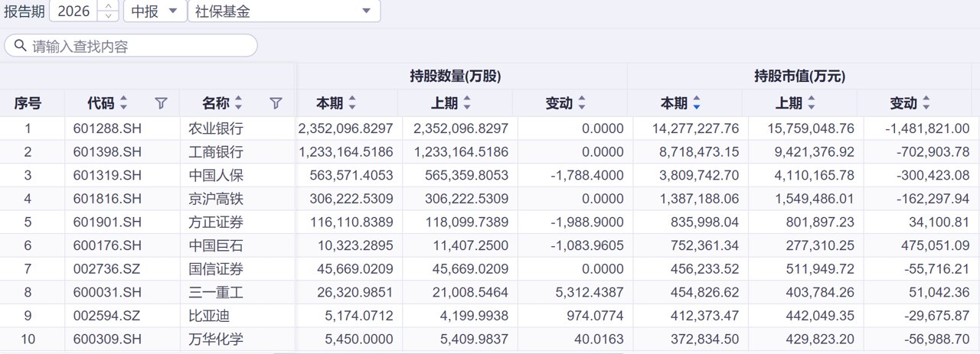Click previous holding 11,407.2500

470,245
